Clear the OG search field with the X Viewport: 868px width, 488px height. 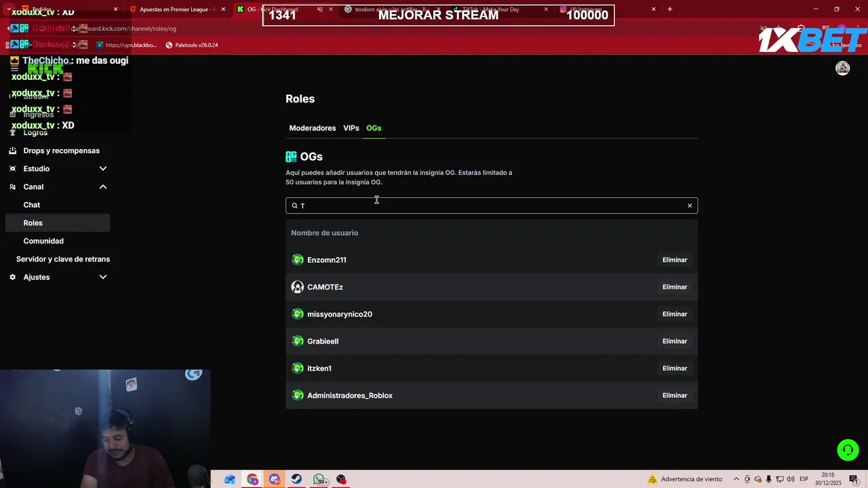pyautogui.click(x=690, y=205)
